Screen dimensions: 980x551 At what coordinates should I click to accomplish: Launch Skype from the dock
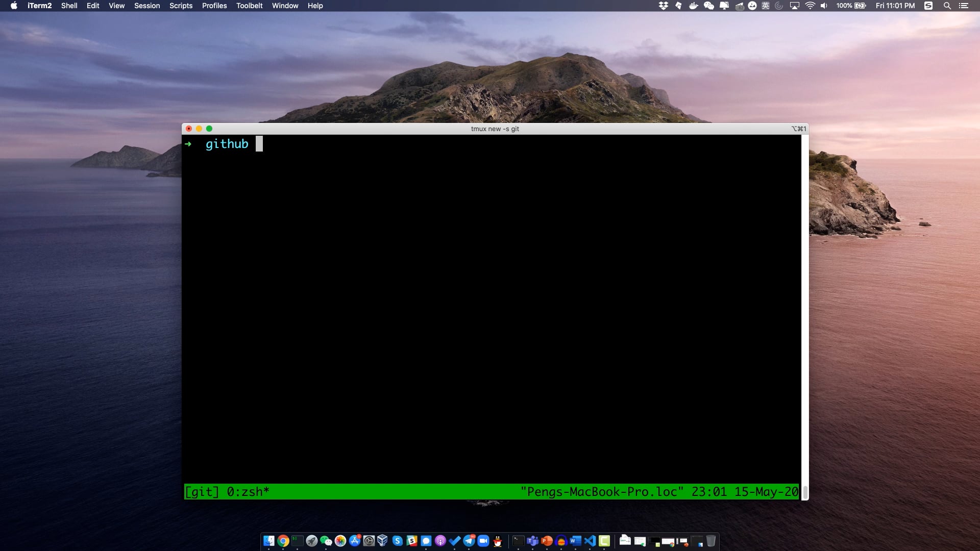pos(398,541)
